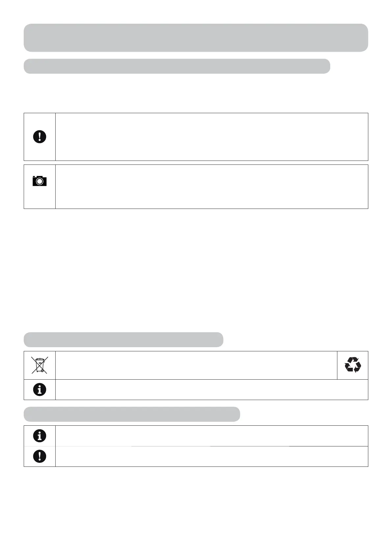
Task: Click the gray heading bar above the bottom table
Action: 132,414
